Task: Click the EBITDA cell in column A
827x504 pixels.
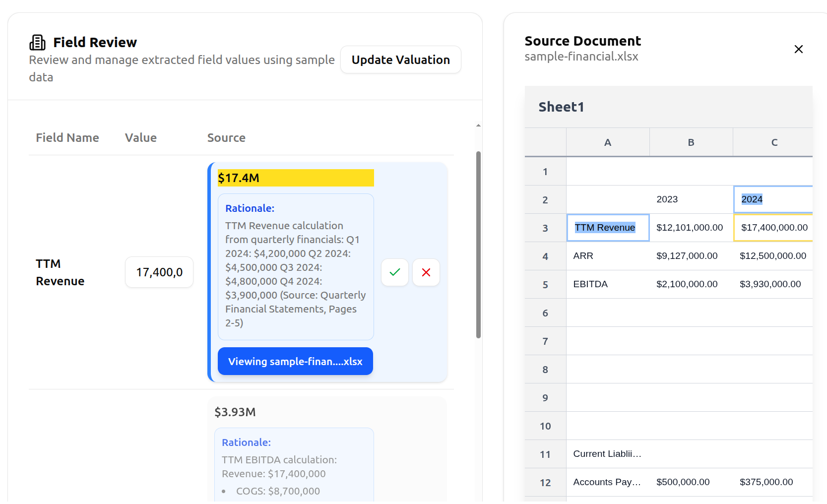Action: pyautogui.click(x=608, y=285)
